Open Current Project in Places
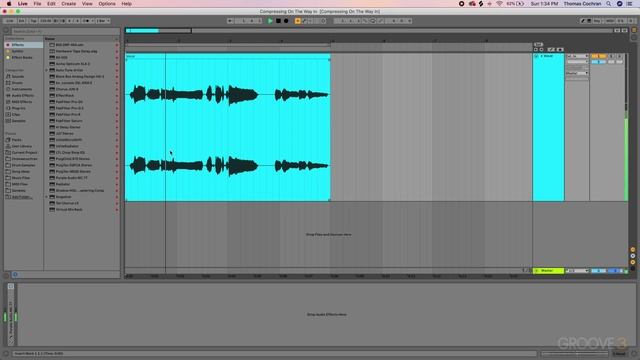The width and height of the screenshot is (640, 360). coord(23,152)
